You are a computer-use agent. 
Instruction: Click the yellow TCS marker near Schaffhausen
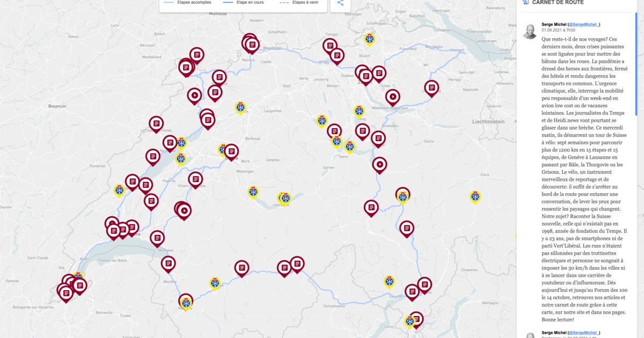pyautogui.click(x=369, y=39)
